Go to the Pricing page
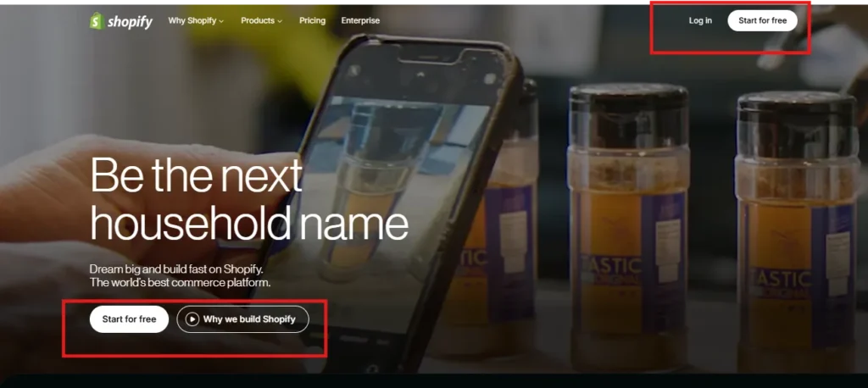Image resolution: width=868 pixels, height=388 pixels. click(312, 20)
